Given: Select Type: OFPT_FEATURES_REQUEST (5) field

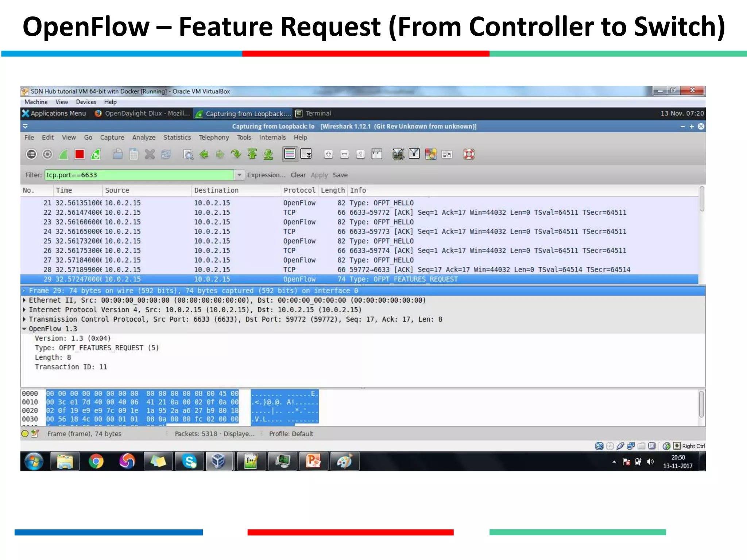Looking at the screenshot, I should [97, 348].
